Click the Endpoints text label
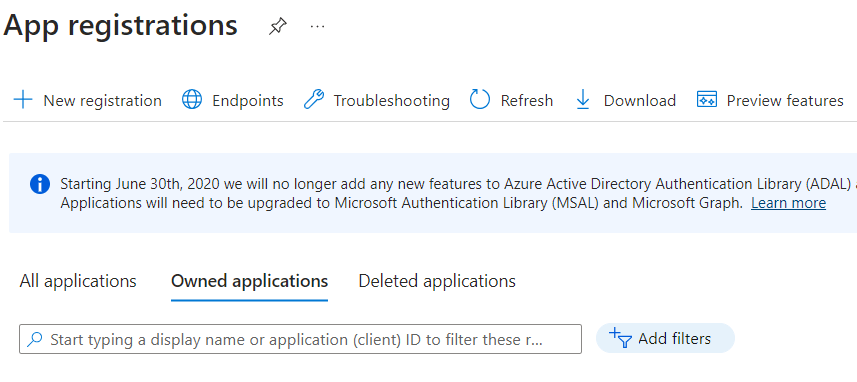This screenshot has width=857, height=382. click(248, 101)
